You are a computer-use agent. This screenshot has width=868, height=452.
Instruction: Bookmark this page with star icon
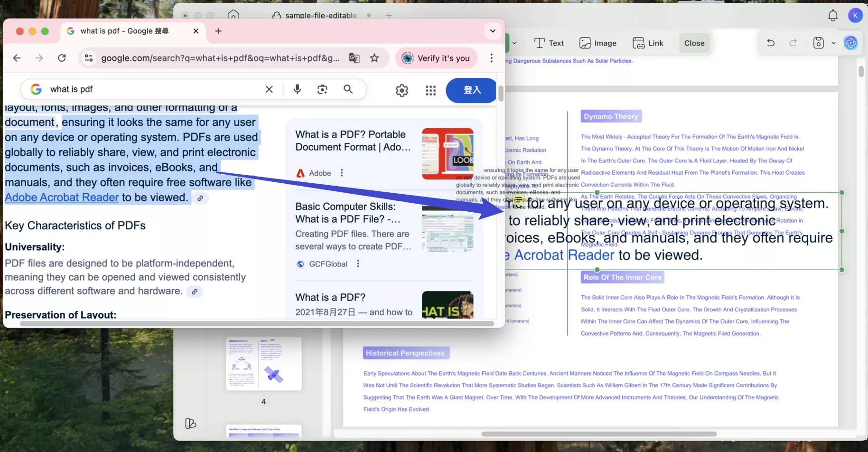(x=374, y=58)
